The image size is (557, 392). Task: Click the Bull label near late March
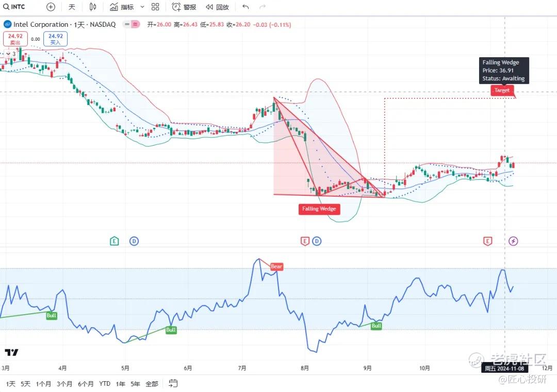[x=51, y=315]
